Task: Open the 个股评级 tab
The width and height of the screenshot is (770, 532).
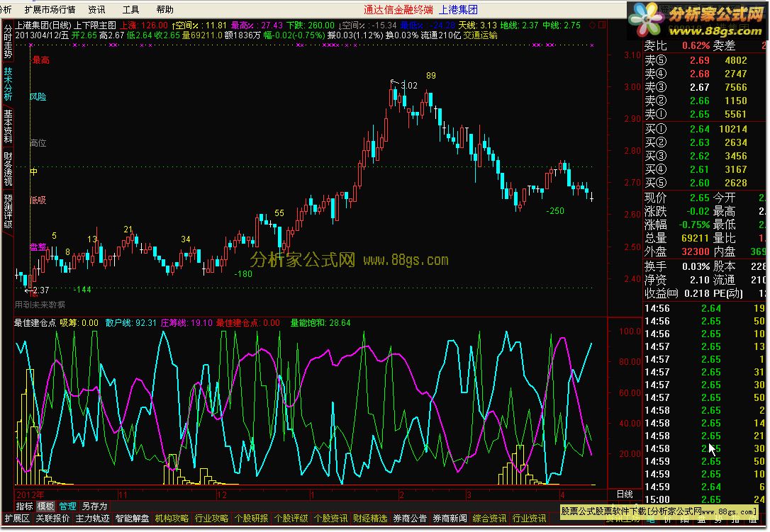Action: pyautogui.click(x=291, y=519)
